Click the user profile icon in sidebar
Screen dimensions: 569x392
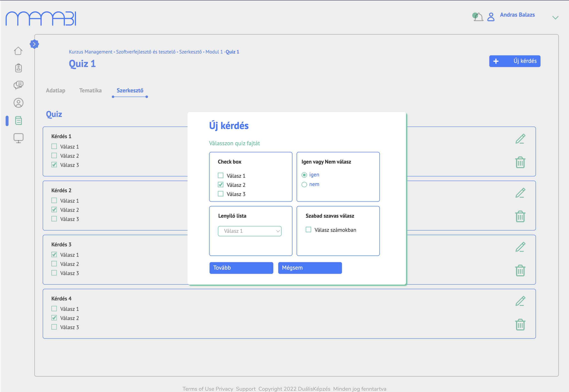pyautogui.click(x=18, y=103)
